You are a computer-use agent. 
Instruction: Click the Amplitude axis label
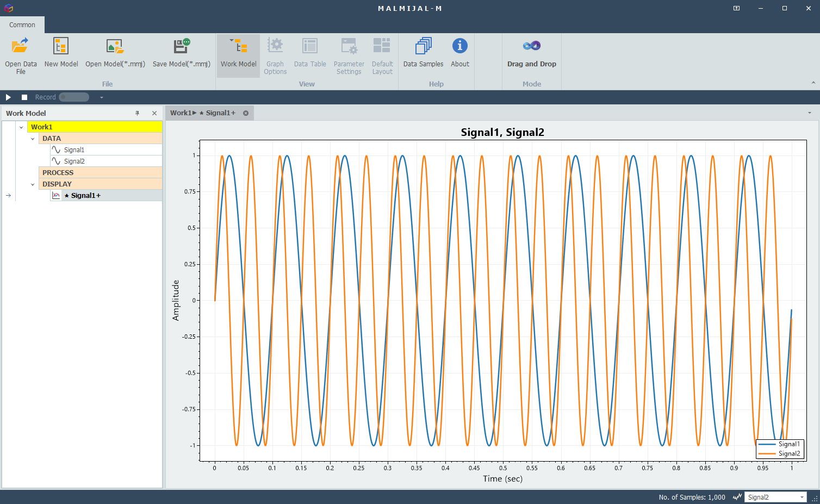point(176,300)
